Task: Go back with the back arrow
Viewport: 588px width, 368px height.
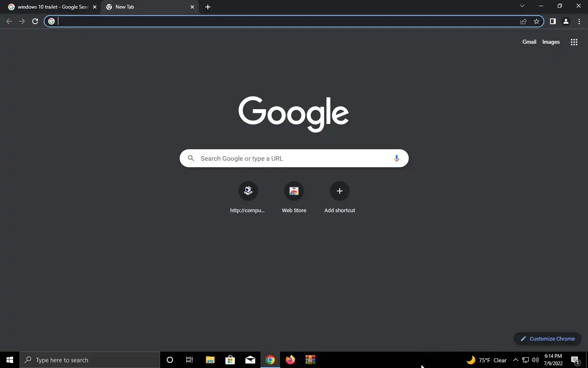Action: pos(9,21)
